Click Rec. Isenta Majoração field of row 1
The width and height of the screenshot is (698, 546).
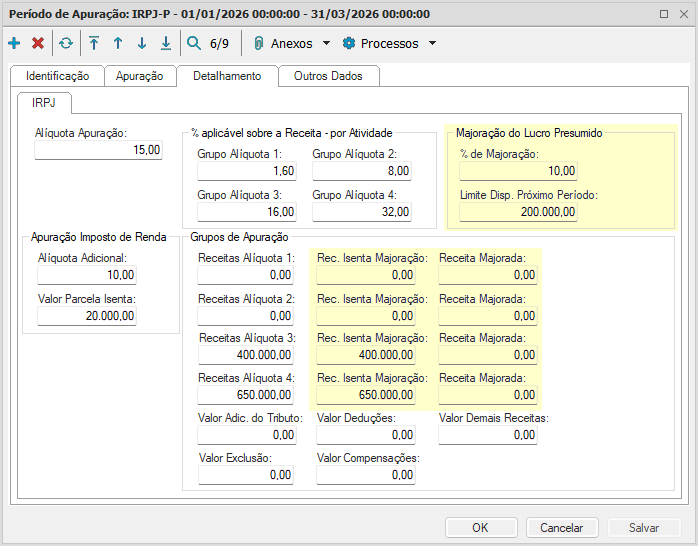365,275
